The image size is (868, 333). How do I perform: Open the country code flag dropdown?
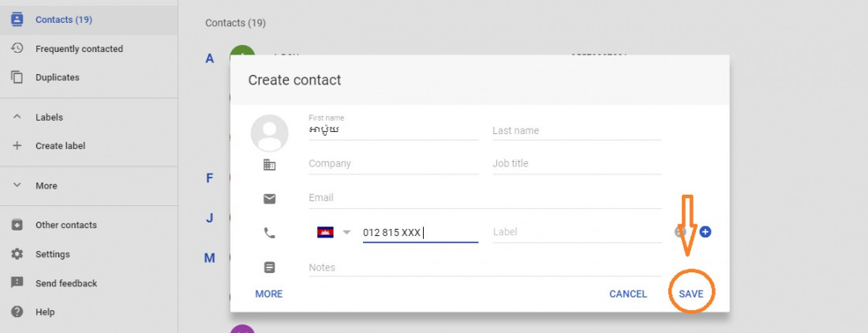pyautogui.click(x=335, y=232)
